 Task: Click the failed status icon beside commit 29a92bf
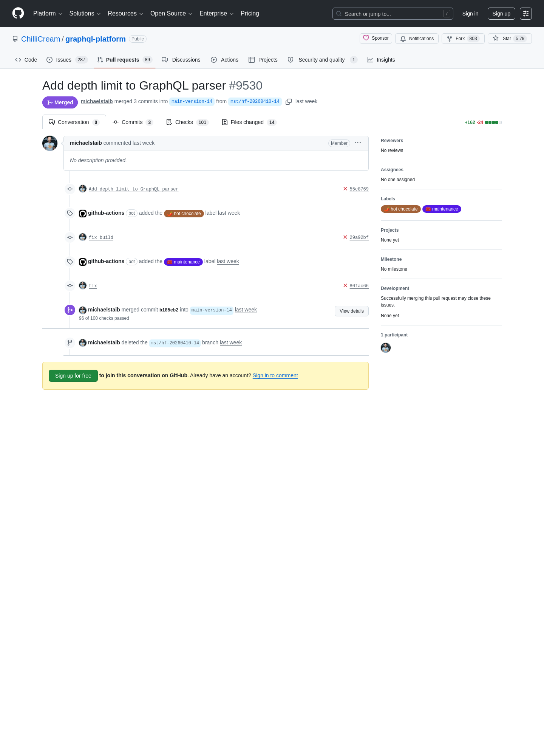point(345,237)
